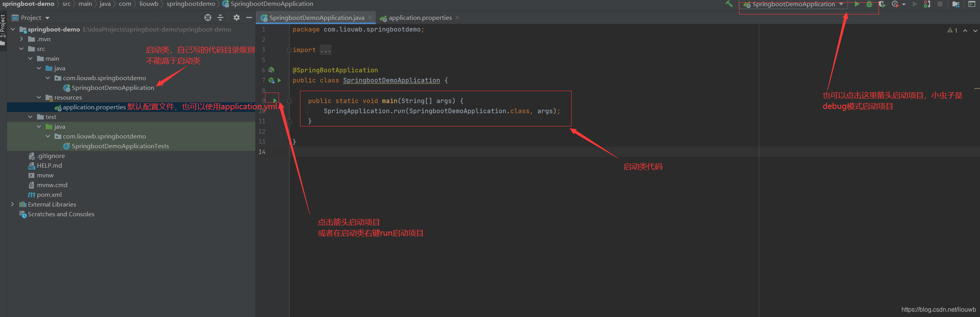Click the Project Structure folder icon

(x=956, y=4)
